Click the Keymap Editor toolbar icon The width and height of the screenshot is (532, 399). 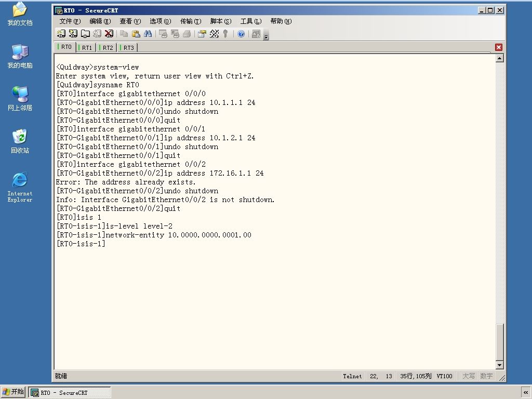point(214,34)
